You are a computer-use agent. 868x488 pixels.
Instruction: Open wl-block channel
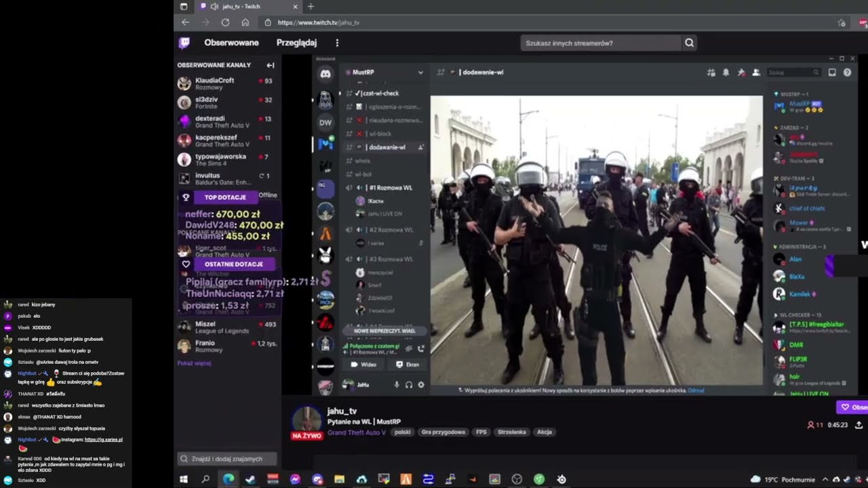click(384, 134)
